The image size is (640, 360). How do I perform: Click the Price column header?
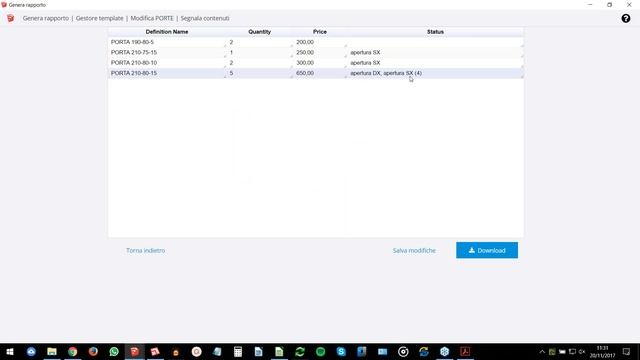(320, 32)
